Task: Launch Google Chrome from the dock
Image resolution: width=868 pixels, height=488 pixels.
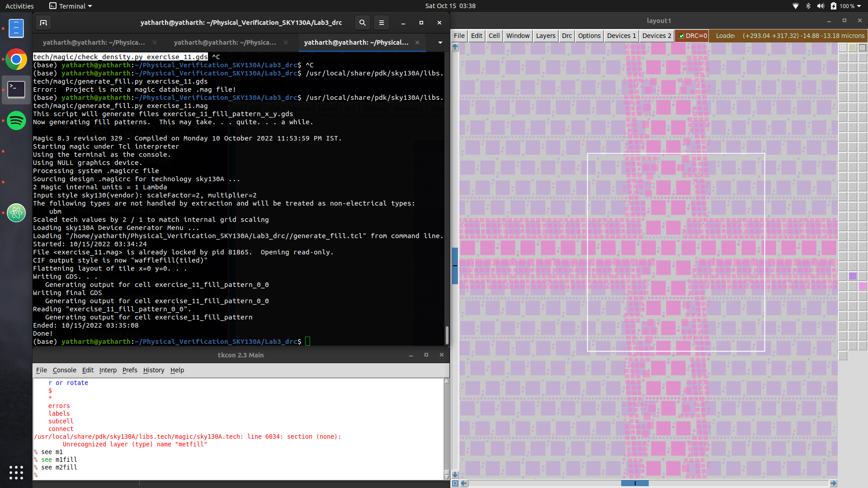Action: pos(16,59)
